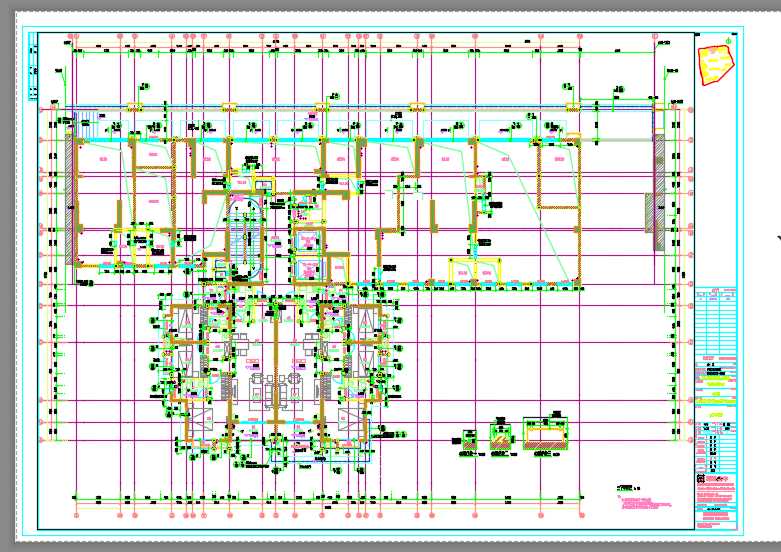
Task: Click the dining table in right apartment
Action: click(x=311, y=344)
